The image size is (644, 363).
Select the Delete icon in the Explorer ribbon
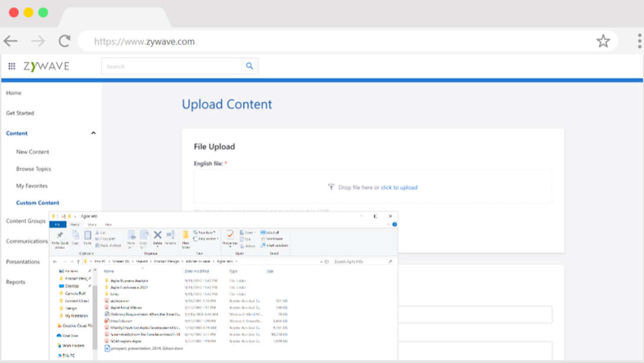pos(157,235)
